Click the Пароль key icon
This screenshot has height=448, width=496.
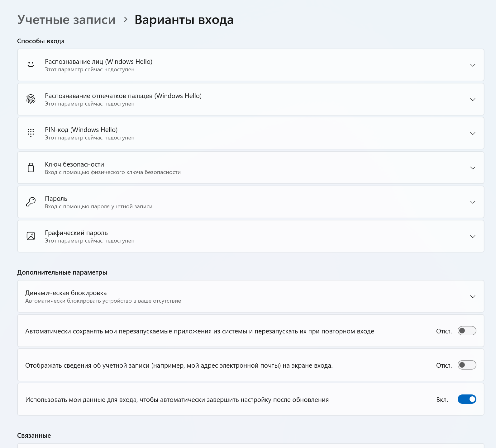pyautogui.click(x=31, y=202)
